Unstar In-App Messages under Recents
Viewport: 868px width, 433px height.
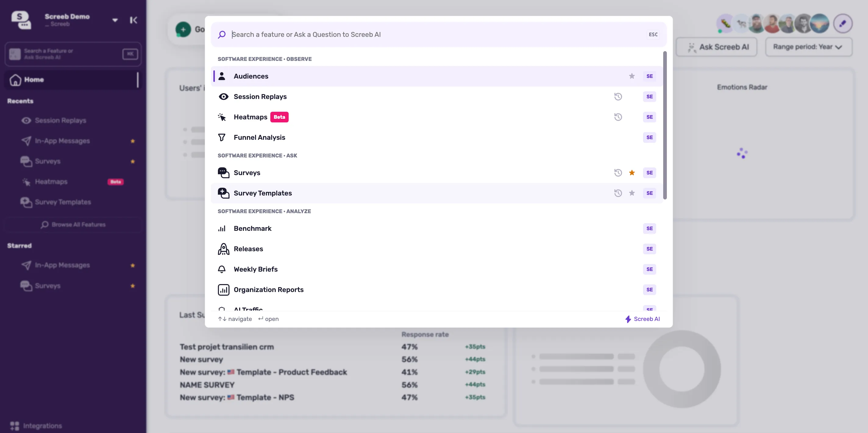coord(133,141)
